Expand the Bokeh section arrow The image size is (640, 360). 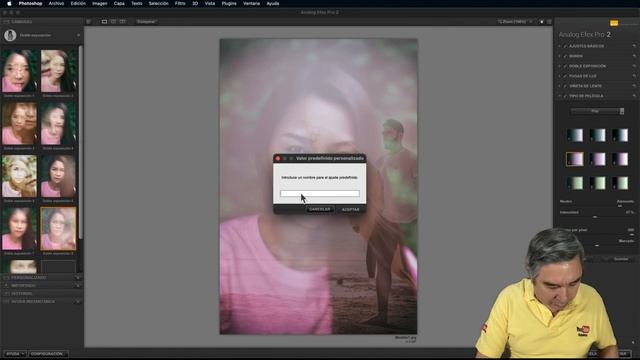pyautogui.click(x=560, y=56)
